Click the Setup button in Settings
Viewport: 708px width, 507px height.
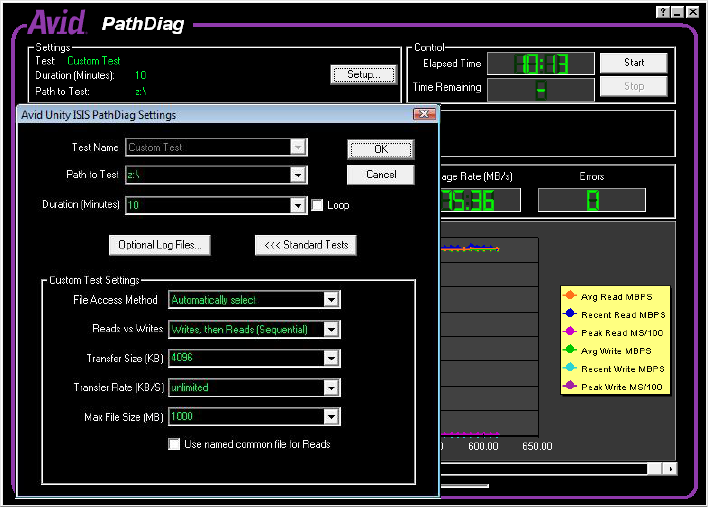363,74
